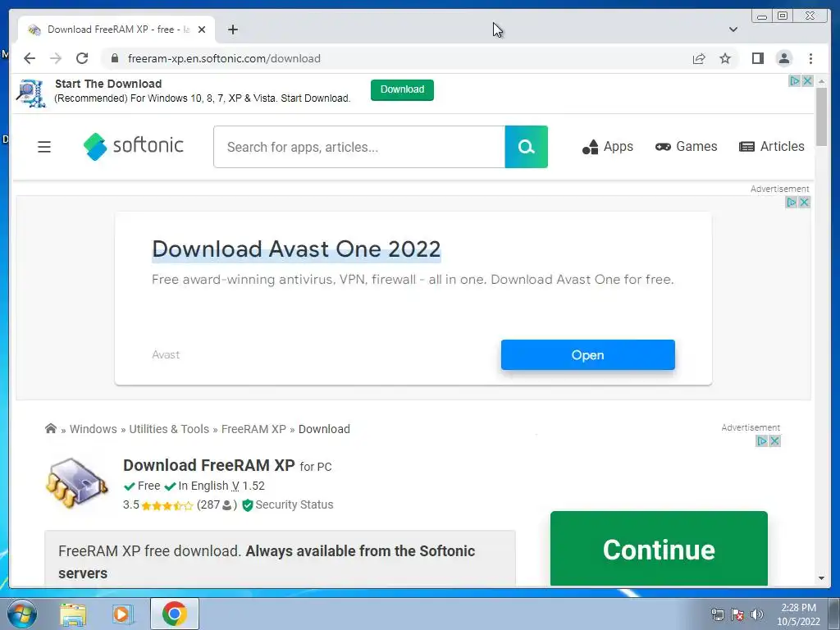Open the Games section
This screenshot has width=840, height=630.
[x=686, y=146]
